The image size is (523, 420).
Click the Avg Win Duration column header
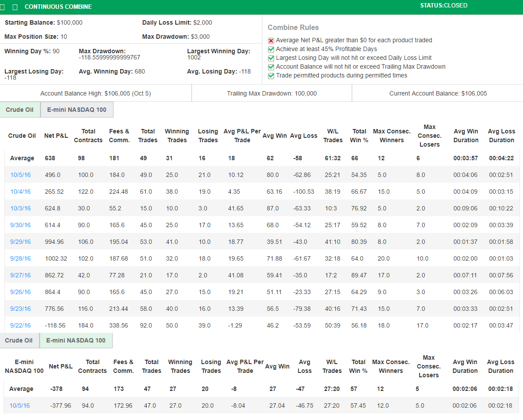[466, 136]
